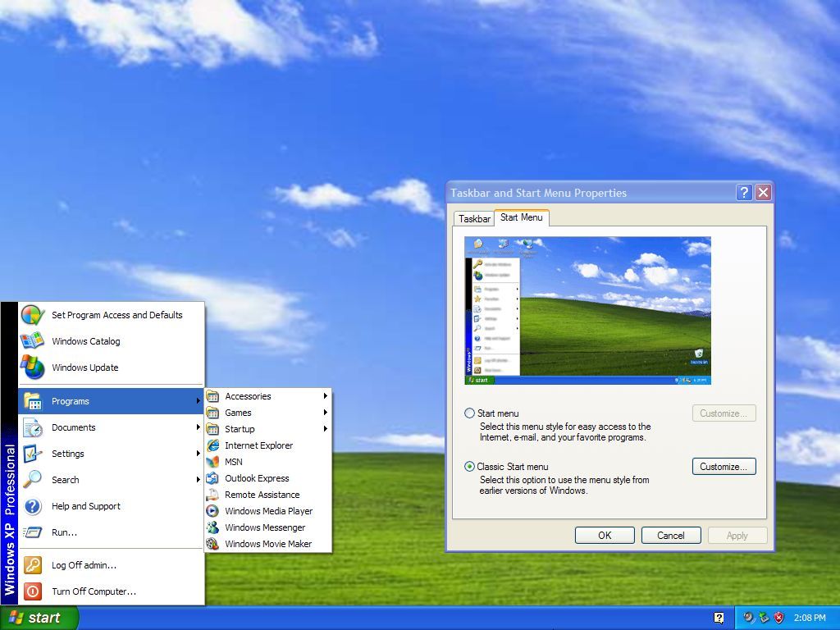Launch MSN from the Programs menu

click(x=234, y=462)
